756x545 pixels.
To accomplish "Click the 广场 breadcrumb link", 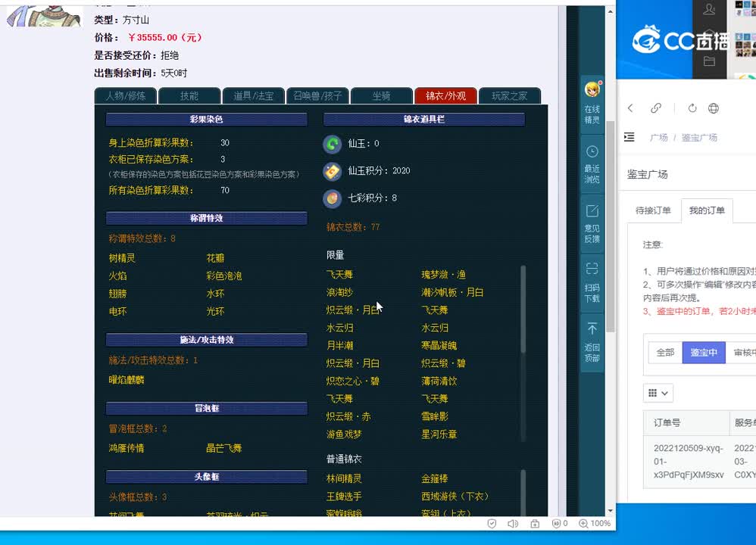I will pos(659,137).
